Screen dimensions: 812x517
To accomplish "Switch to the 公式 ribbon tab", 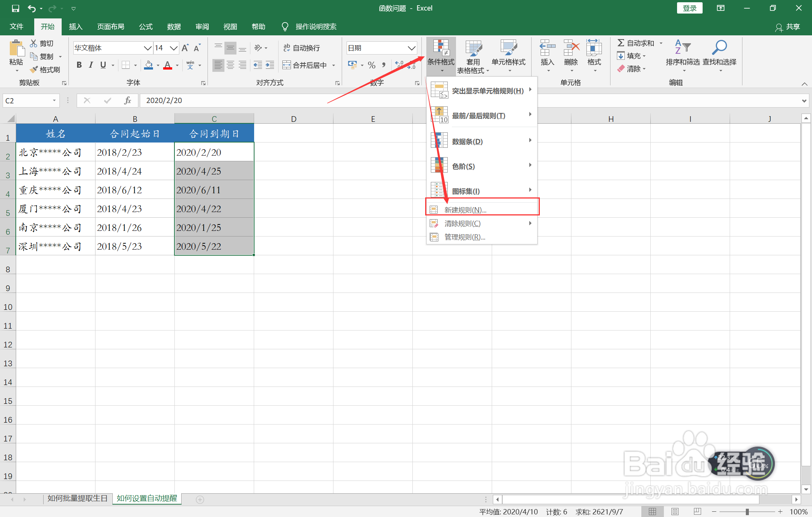I will [146, 27].
